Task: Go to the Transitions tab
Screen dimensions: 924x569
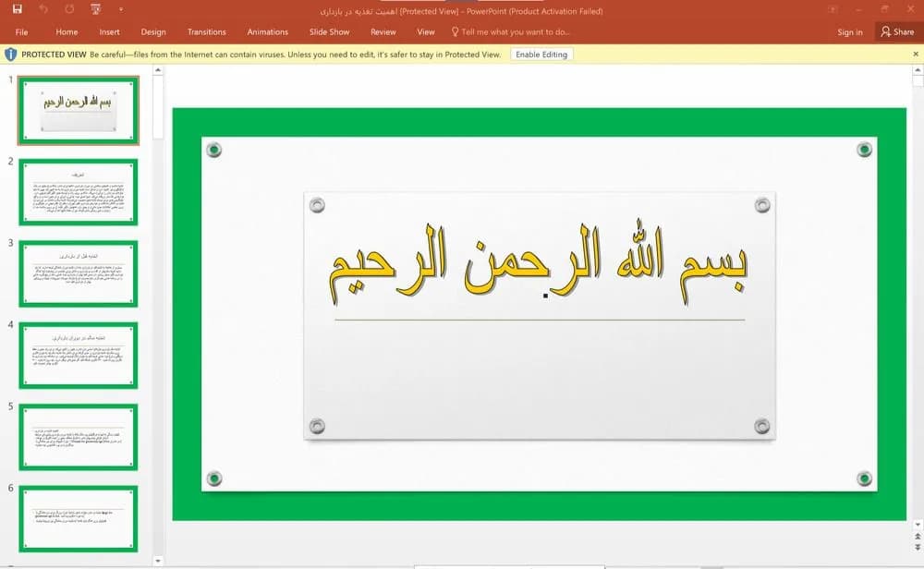Action: [x=206, y=31]
